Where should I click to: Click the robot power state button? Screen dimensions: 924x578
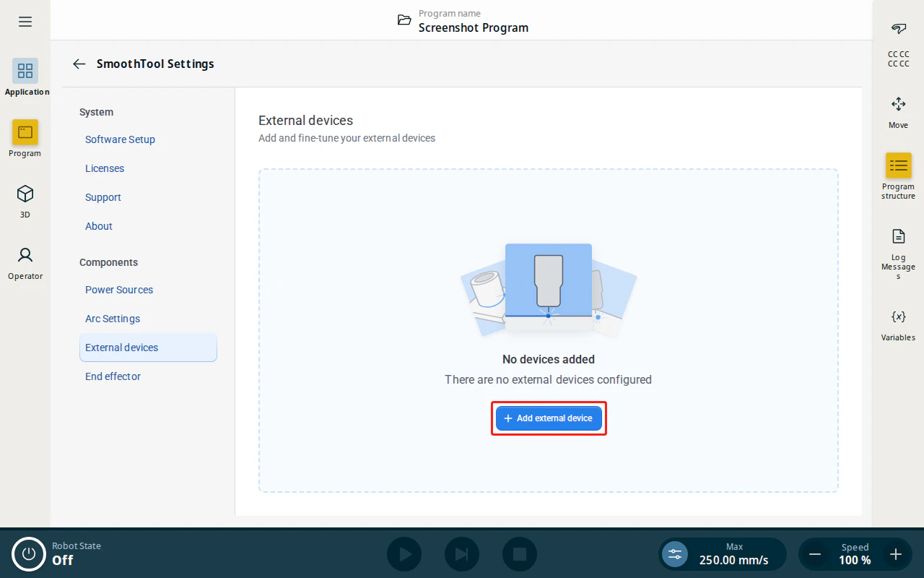coord(29,554)
